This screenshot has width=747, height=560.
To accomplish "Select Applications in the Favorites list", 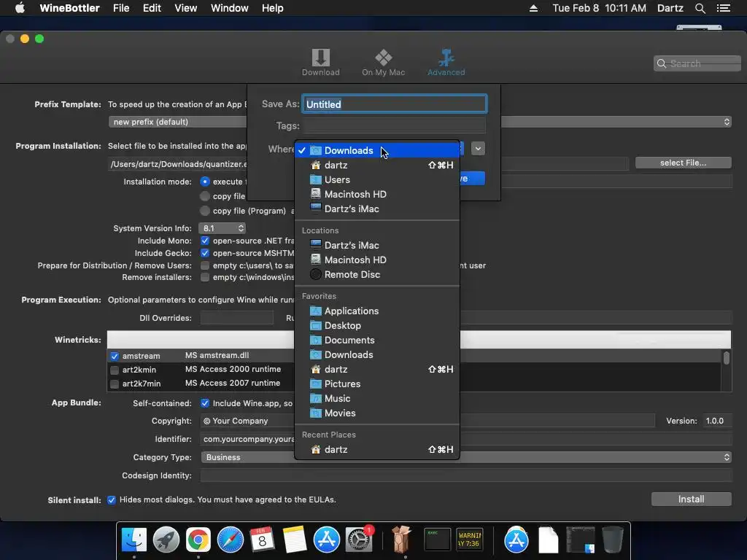I will tap(377, 311).
